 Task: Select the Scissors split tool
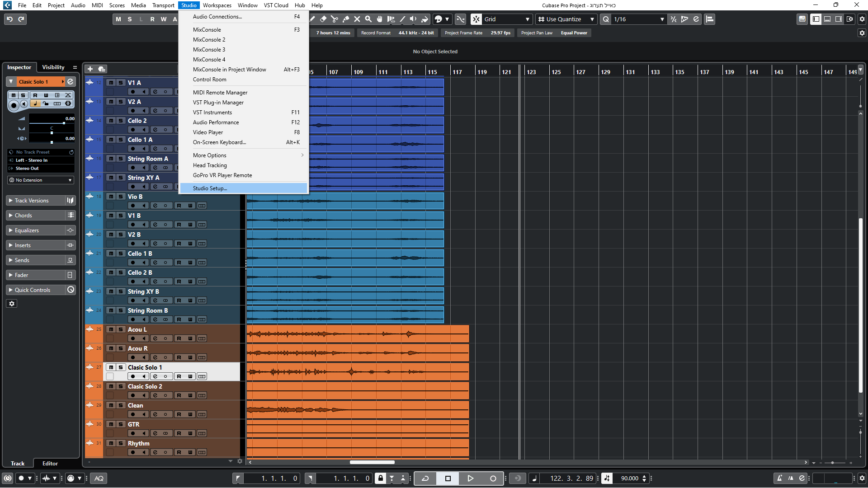click(335, 19)
